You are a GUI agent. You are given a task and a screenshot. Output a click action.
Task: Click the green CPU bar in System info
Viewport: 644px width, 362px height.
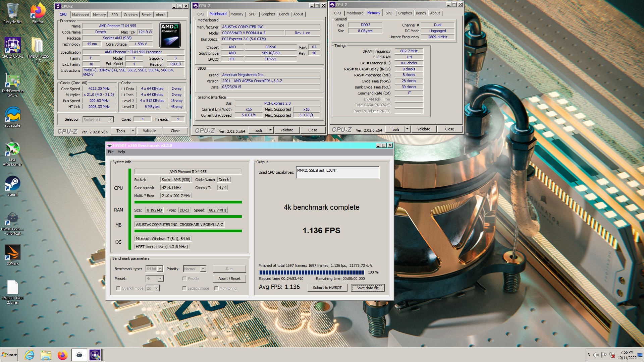[x=188, y=202]
